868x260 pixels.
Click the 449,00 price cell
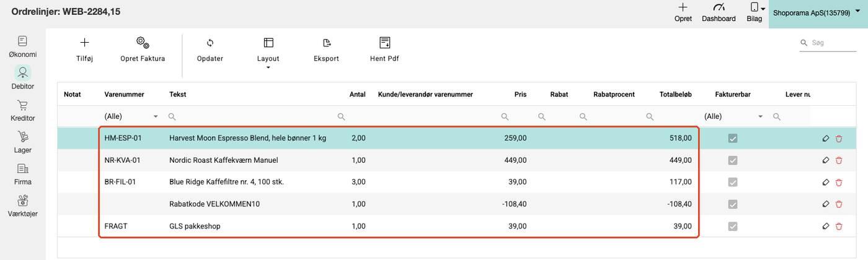click(x=516, y=160)
